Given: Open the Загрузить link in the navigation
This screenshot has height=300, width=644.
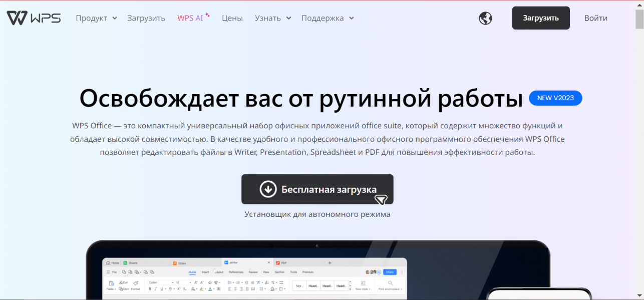Looking at the screenshot, I should pos(146,18).
